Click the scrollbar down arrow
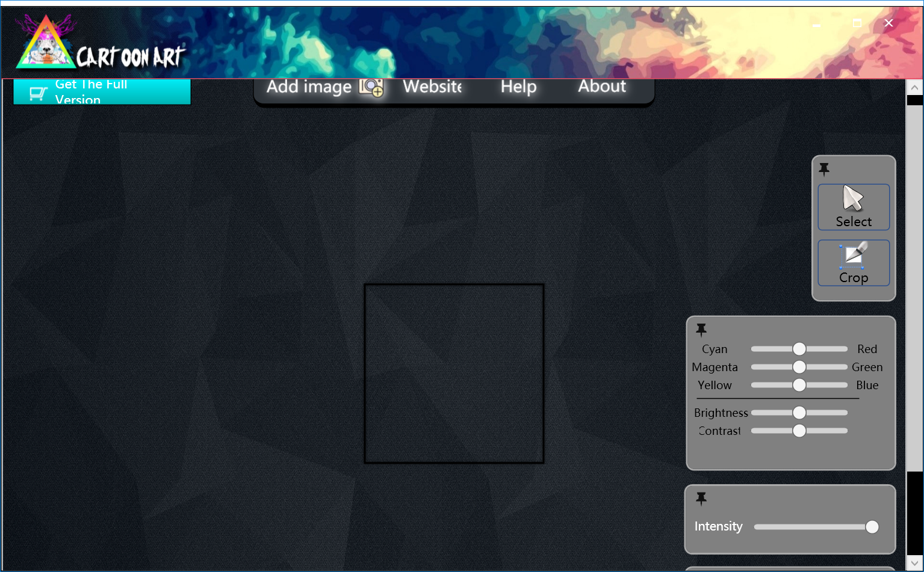 (914, 564)
